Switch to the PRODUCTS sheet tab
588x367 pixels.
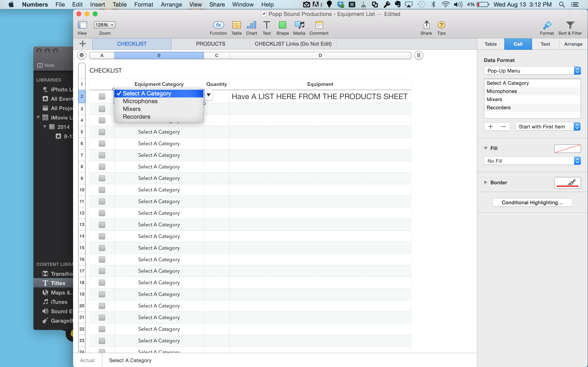(210, 44)
